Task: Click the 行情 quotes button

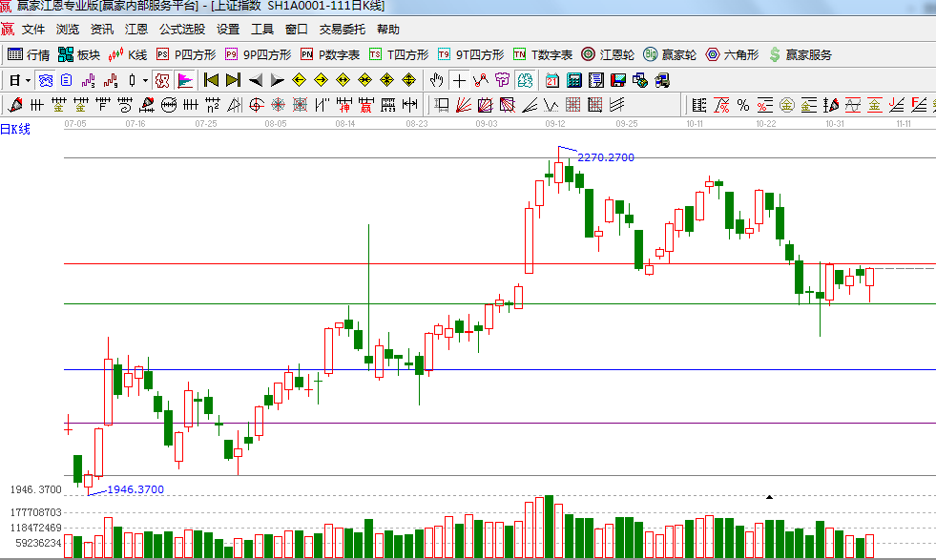Action: (29, 54)
